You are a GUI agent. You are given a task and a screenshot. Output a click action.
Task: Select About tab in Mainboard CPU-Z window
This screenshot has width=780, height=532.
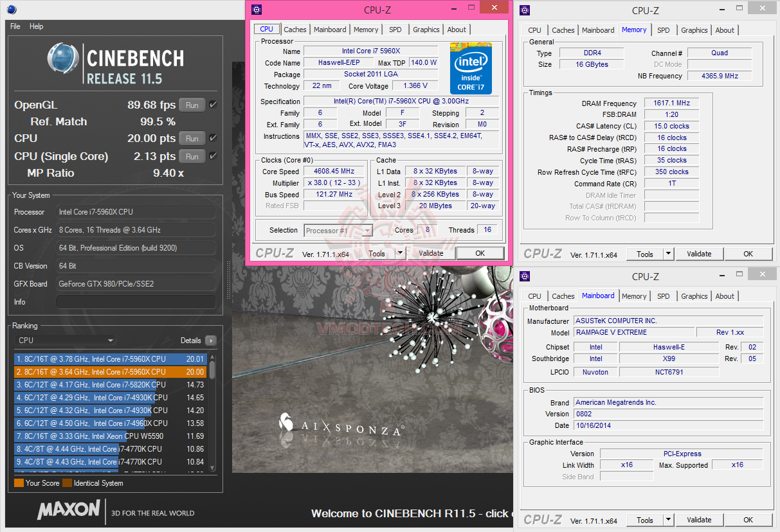coord(725,296)
